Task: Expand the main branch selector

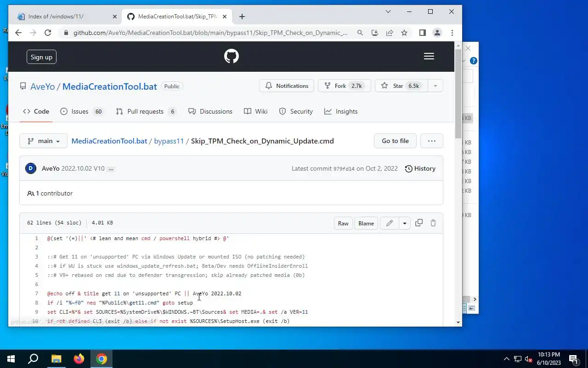Action: (43, 141)
